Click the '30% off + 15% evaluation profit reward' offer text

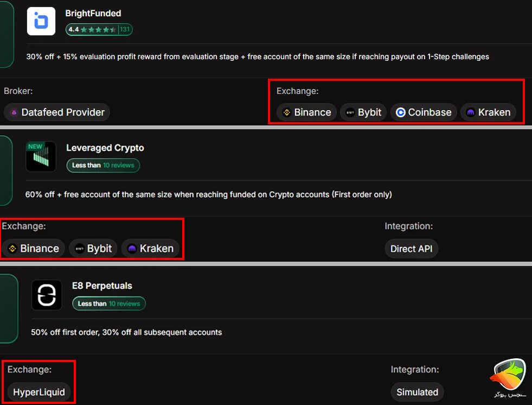pyautogui.click(x=258, y=57)
